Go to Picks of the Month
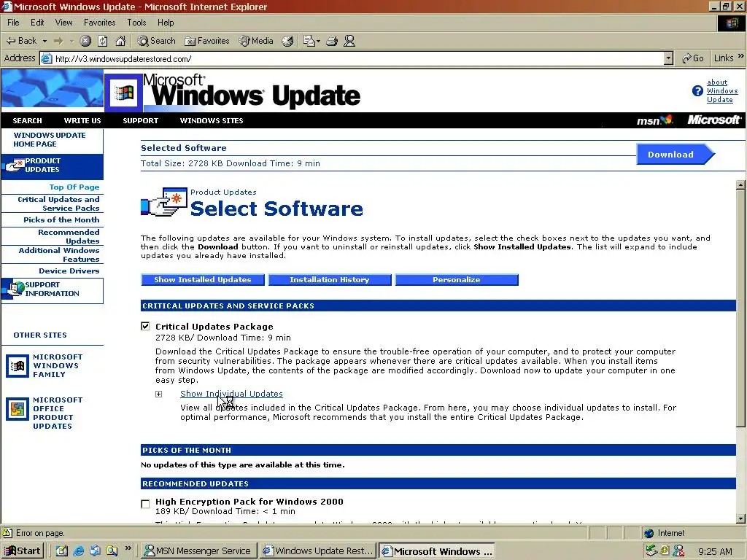The height and width of the screenshot is (560, 747). (x=61, y=220)
